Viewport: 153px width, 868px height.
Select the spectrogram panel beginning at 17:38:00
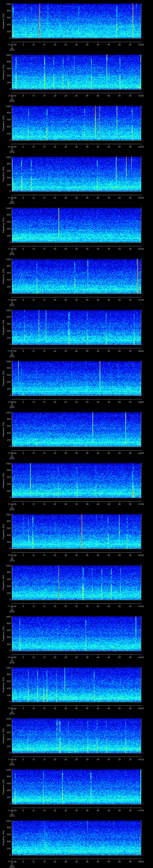coord(76,378)
